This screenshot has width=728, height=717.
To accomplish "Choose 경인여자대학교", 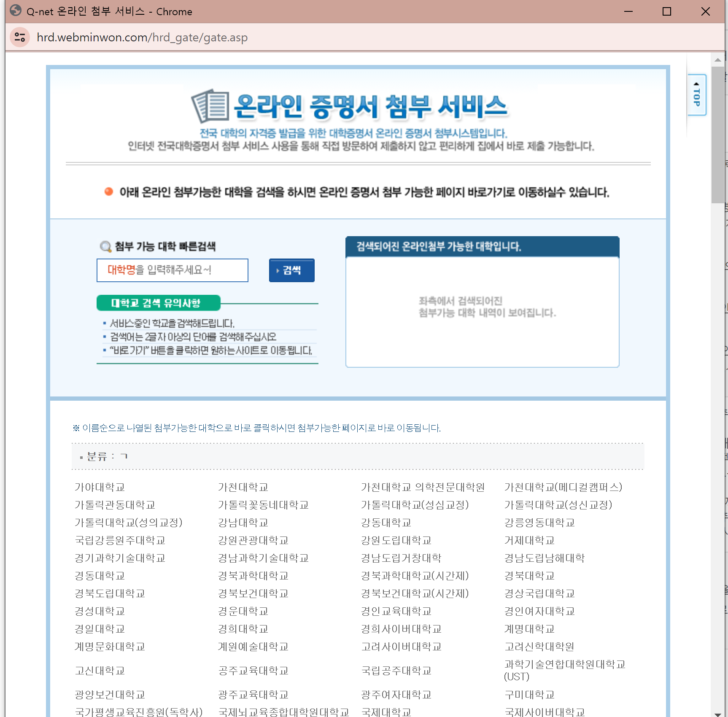I will (x=540, y=611).
